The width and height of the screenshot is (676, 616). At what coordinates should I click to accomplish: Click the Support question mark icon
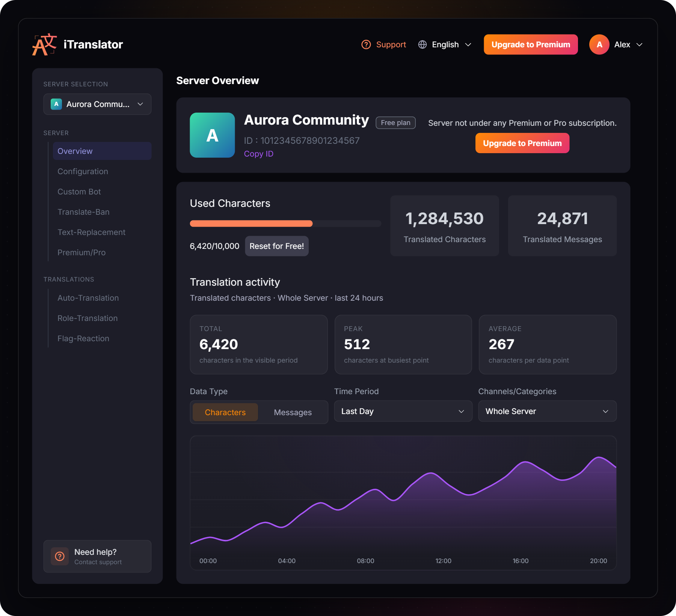pyautogui.click(x=366, y=45)
